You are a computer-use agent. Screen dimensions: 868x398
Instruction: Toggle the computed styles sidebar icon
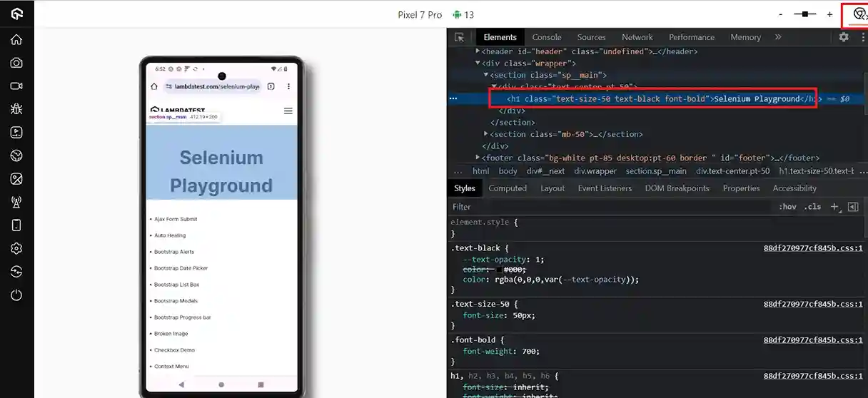click(x=852, y=207)
